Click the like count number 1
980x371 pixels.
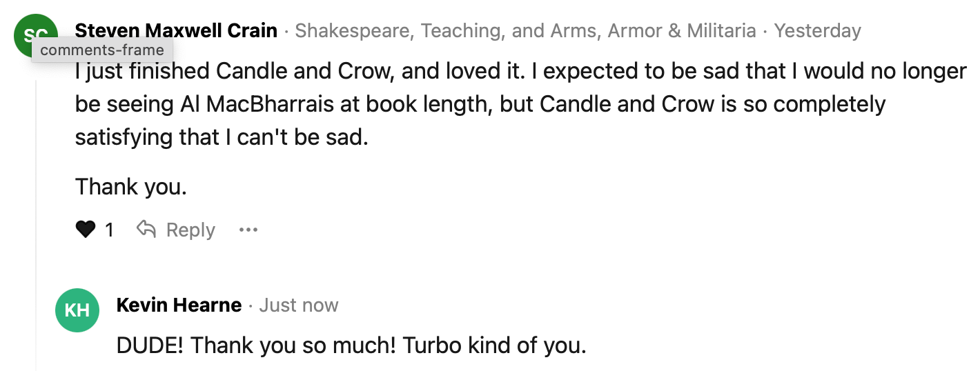109,230
